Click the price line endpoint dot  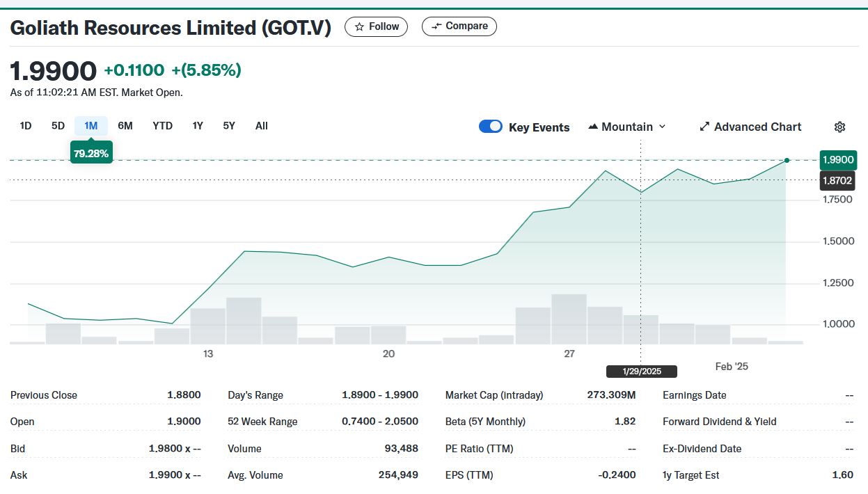click(x=787, y=160)
